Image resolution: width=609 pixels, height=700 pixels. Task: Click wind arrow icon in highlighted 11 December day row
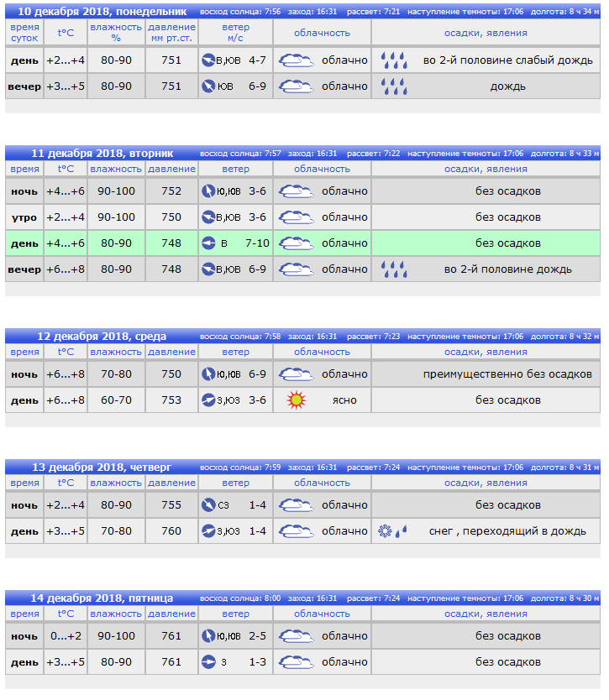(208, 243)
